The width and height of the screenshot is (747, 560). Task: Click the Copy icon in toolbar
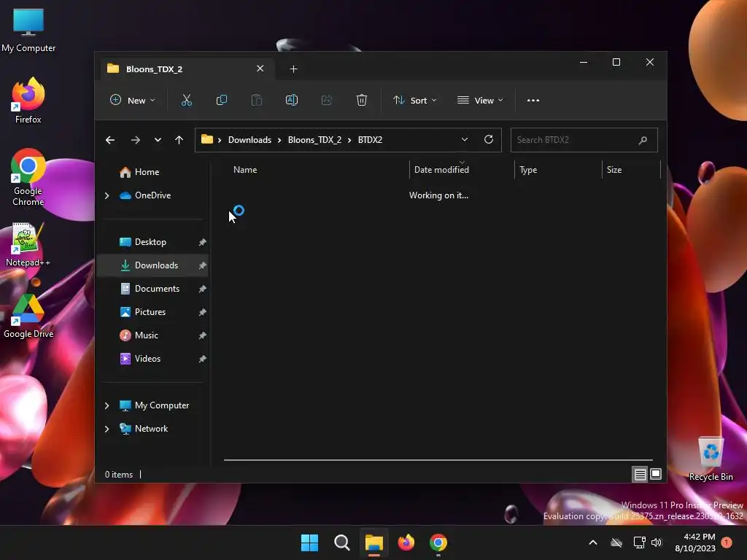pos(222,101)
